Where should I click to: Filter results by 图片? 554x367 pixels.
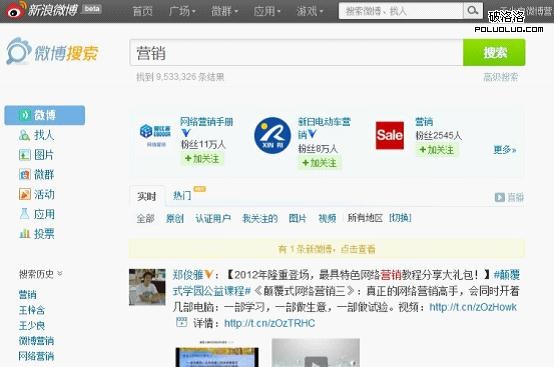[x=297, y=218]
